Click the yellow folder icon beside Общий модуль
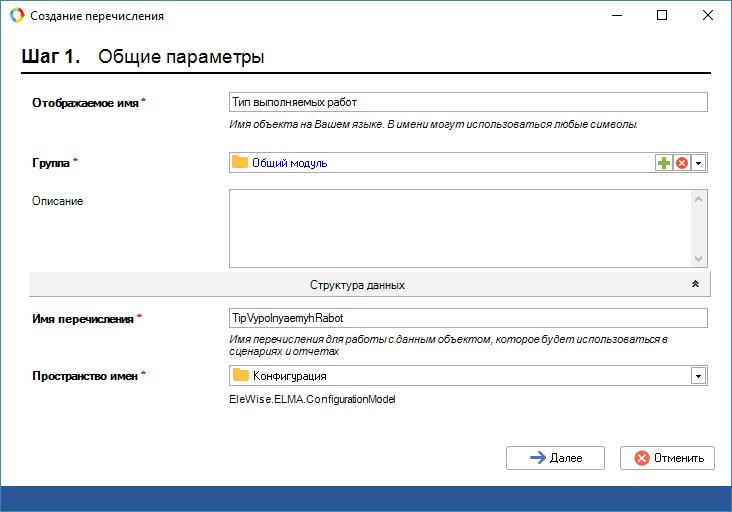The height and width of the screenshot is (512, 732). click(240, 162)
